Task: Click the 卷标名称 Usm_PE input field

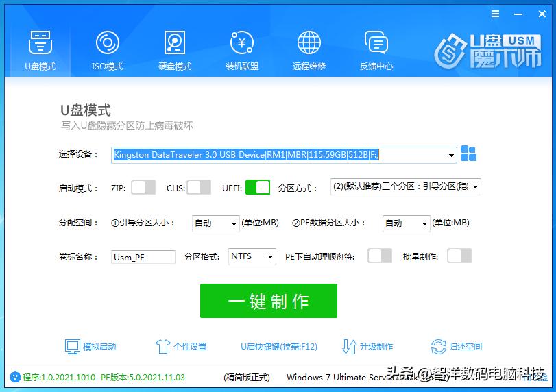Action: click(143, 257)
